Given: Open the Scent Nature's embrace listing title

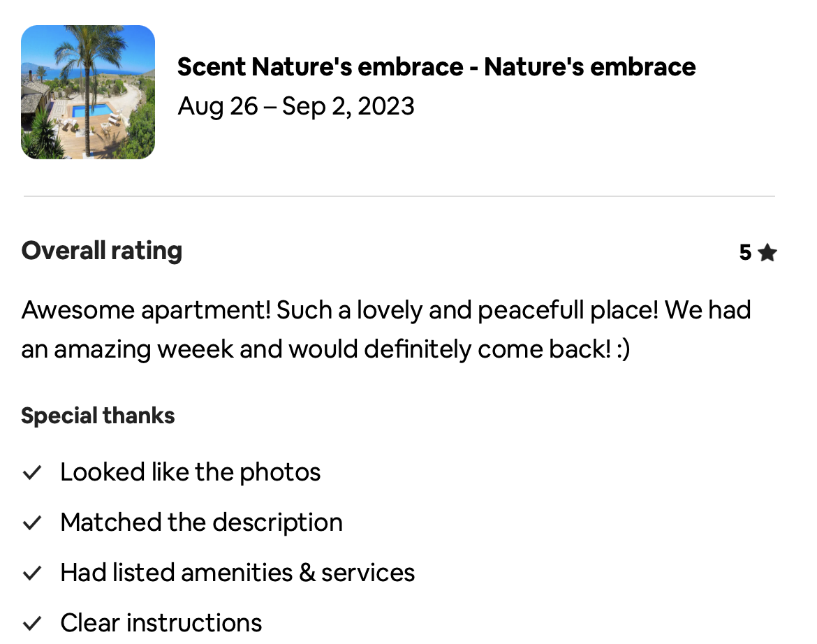Looking at the screenshot, I should coord(436,67).
